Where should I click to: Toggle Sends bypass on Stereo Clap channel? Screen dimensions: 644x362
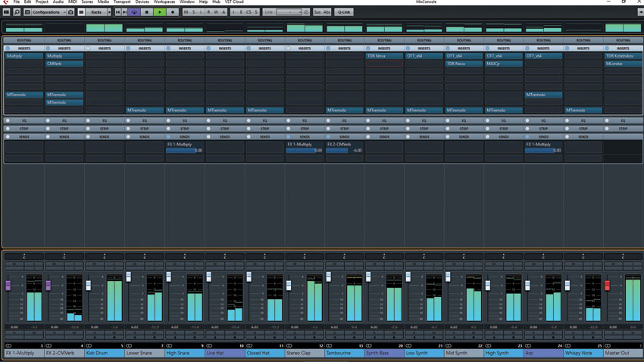289,136
